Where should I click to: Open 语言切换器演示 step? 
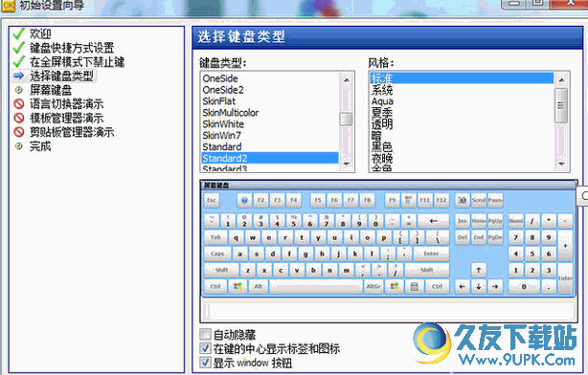(66, 103)
